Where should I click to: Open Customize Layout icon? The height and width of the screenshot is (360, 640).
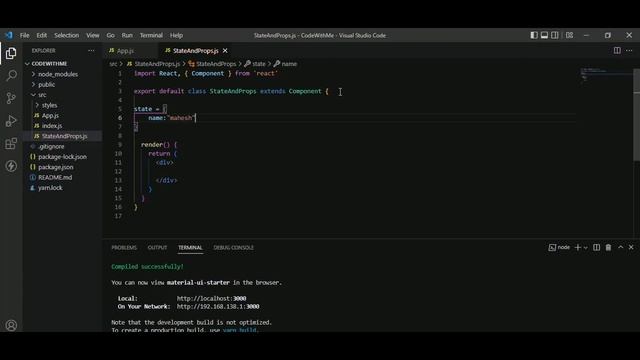(x=569, y=35)
